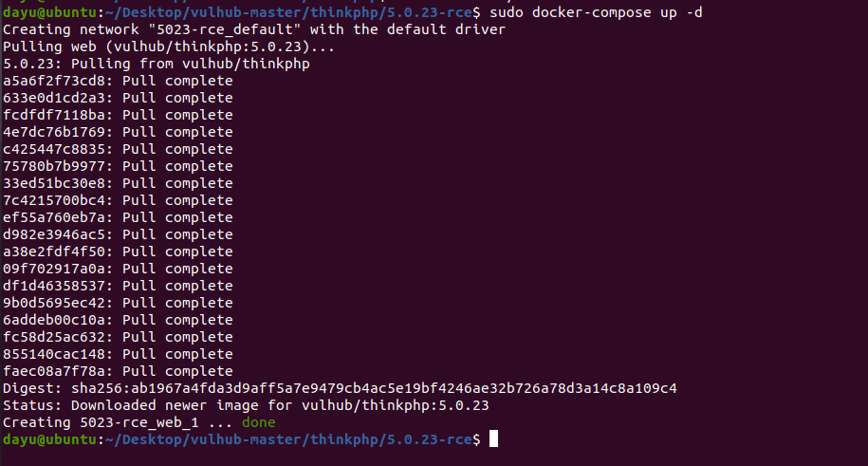The height and width of the screenshot is (466, 868).
Task: Click the 'Status: Downloaded newer image' line
Action: (x=246, y=405)
